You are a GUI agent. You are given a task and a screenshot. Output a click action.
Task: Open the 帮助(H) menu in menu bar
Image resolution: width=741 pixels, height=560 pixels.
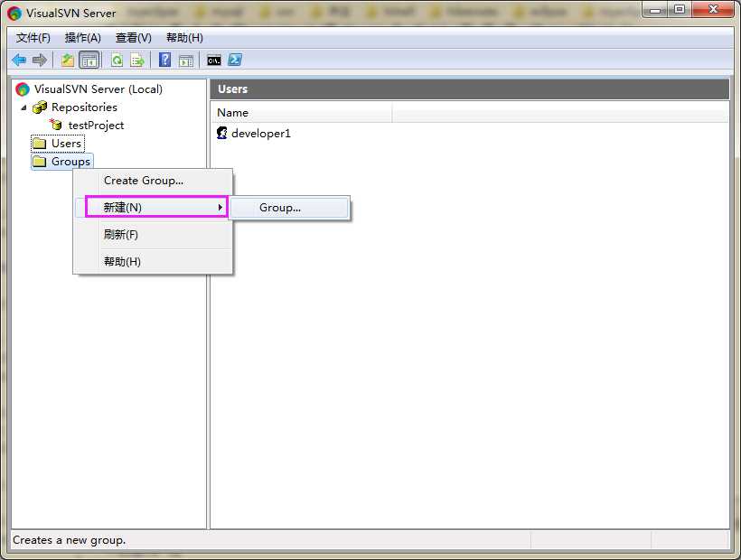click(184, 38)
